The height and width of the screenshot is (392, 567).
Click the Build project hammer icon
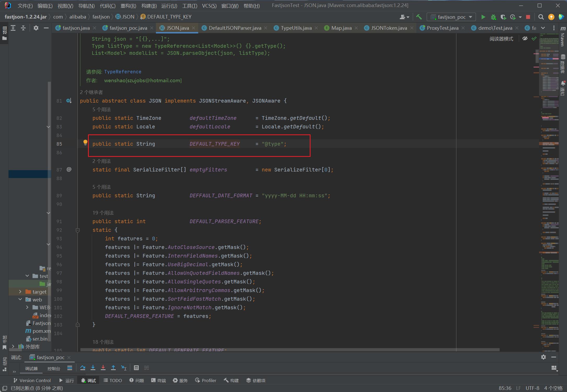tap(419, 17)
